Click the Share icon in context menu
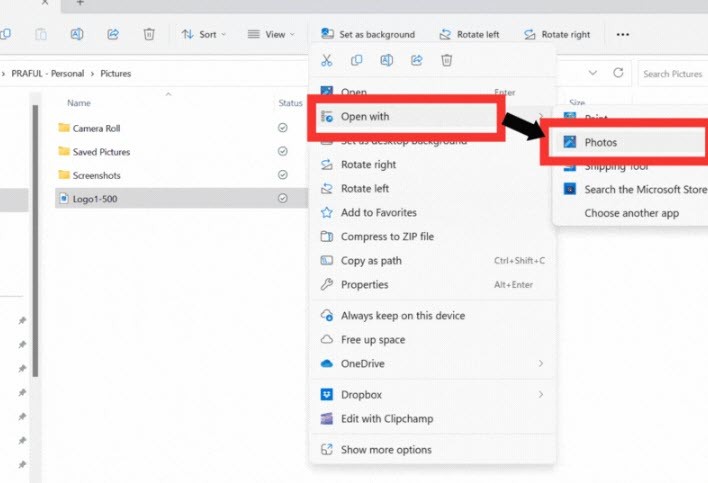The height and width of the screenshot is (483, 708). pos(416,60)
